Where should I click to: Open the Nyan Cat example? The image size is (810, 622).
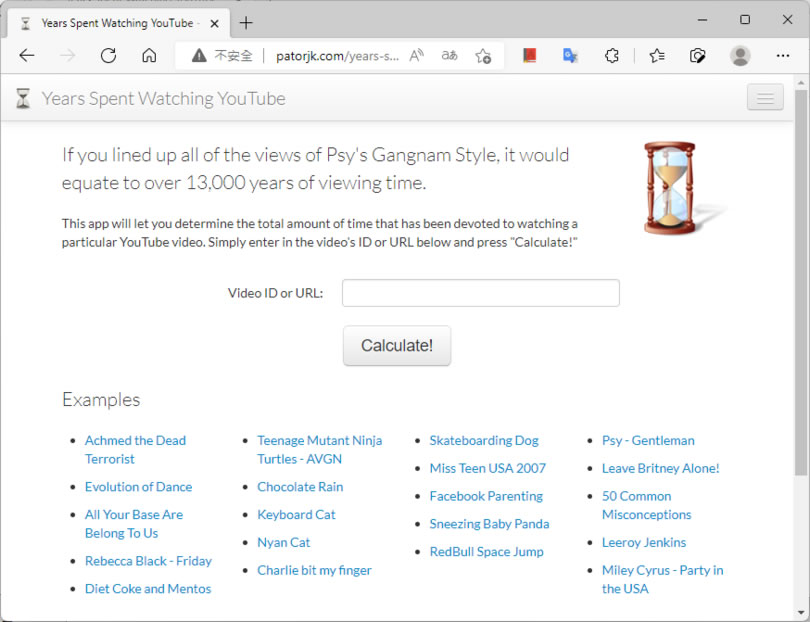click(284, 542)
